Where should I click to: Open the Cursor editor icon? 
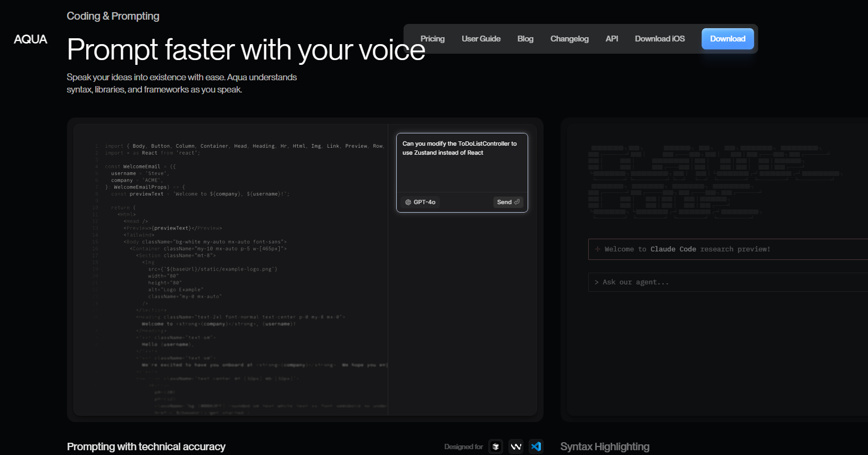(x=496, y=446)
